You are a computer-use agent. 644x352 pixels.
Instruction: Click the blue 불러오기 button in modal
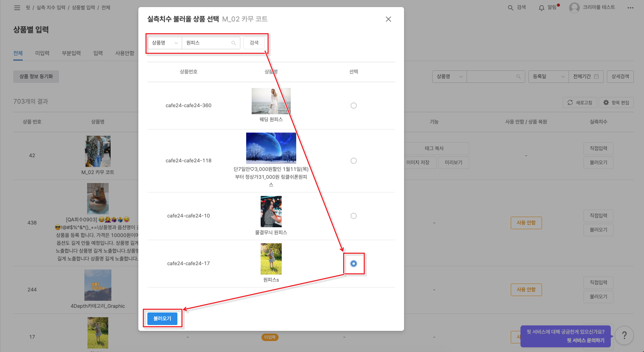tap(162, 319)
